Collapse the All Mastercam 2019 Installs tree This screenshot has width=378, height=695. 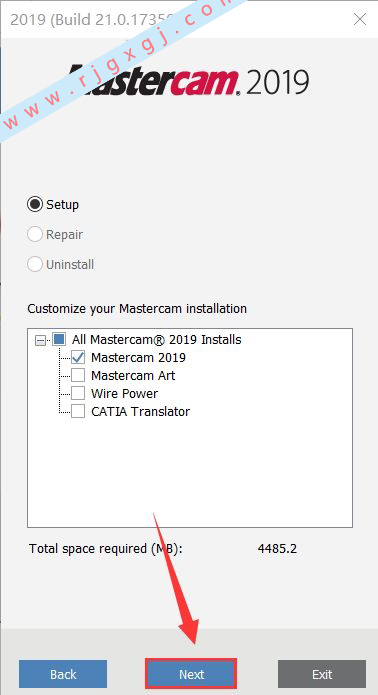tap(40, 340)
